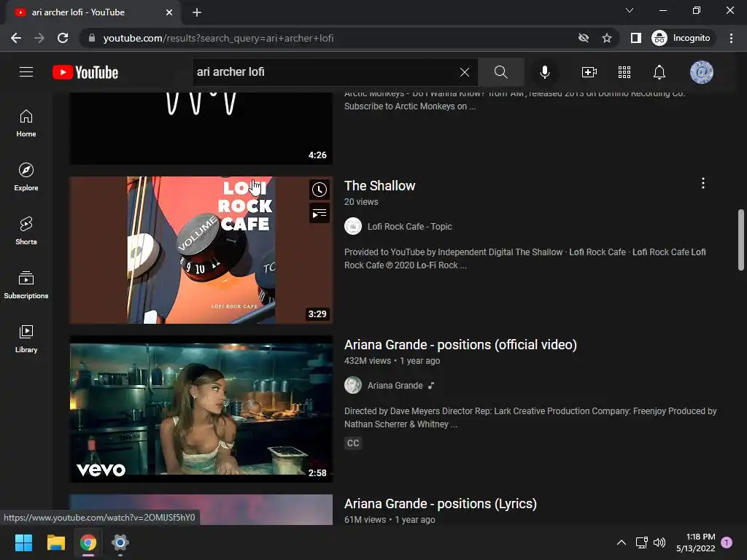
Task: Select Explore in the sidebar
Action: point(26,177)
